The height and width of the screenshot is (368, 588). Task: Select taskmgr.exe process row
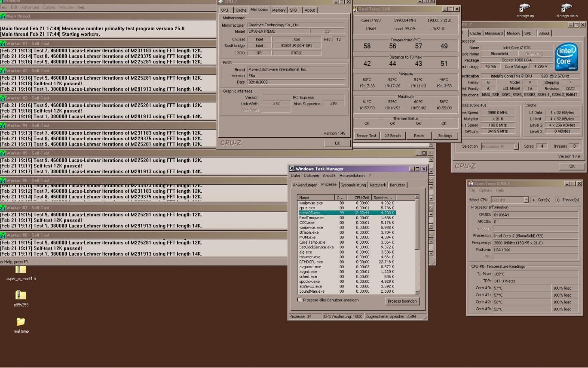coord(346,257)
